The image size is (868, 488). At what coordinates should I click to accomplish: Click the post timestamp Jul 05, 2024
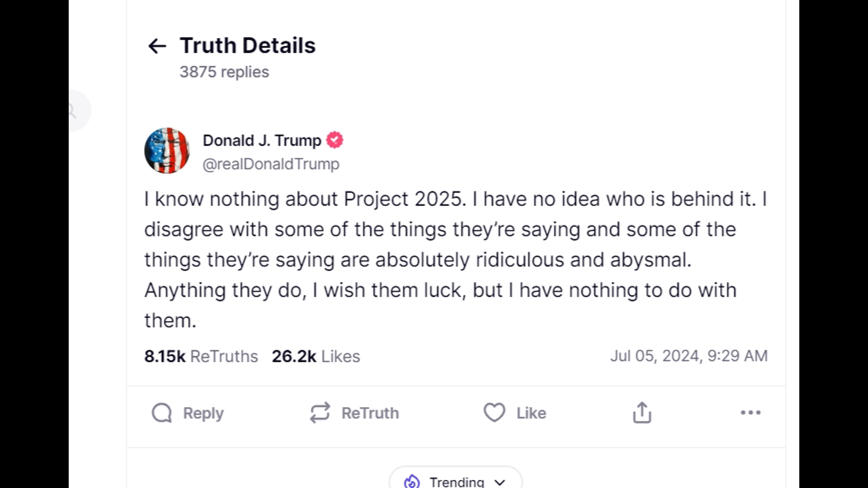pyautogui.click(x=689, y=356)
